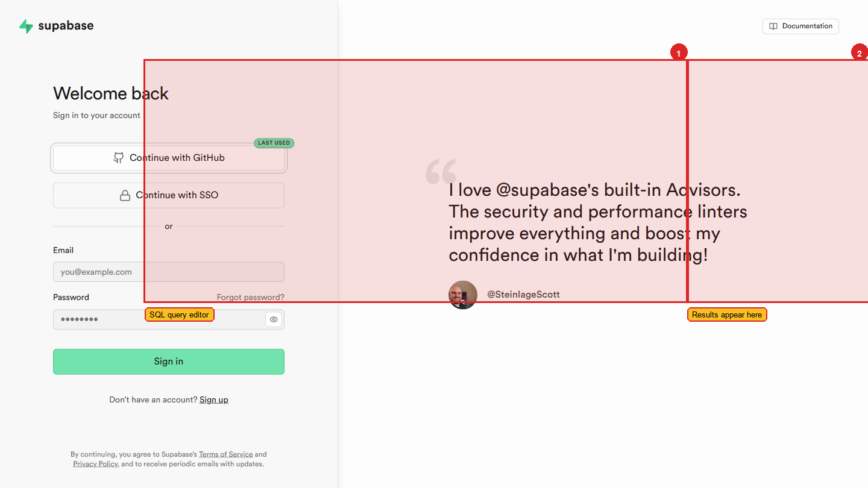Viewport: 868px width, 488px height.
Task: Click the testimonial quote about built-in Advisors
Action: click(598, 222)
